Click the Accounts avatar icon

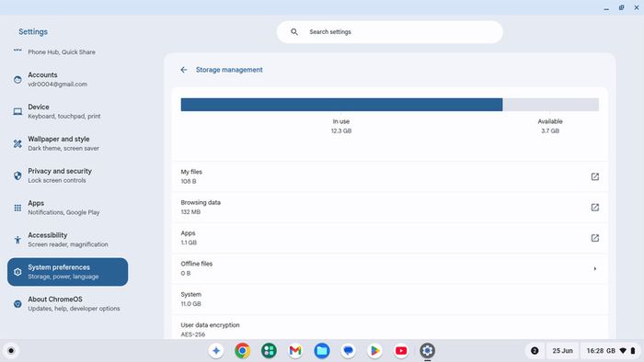[x=17, y=80]
